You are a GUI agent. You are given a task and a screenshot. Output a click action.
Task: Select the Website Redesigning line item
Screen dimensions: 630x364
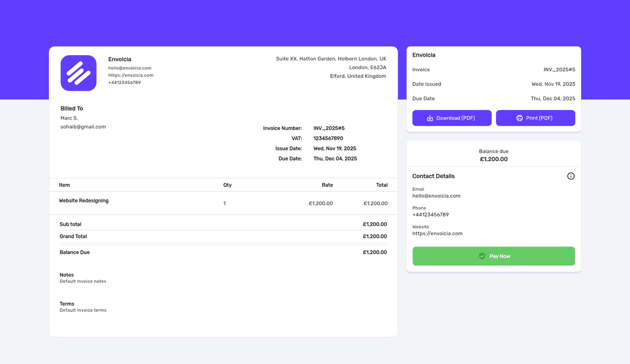click(x=85, y=200)
